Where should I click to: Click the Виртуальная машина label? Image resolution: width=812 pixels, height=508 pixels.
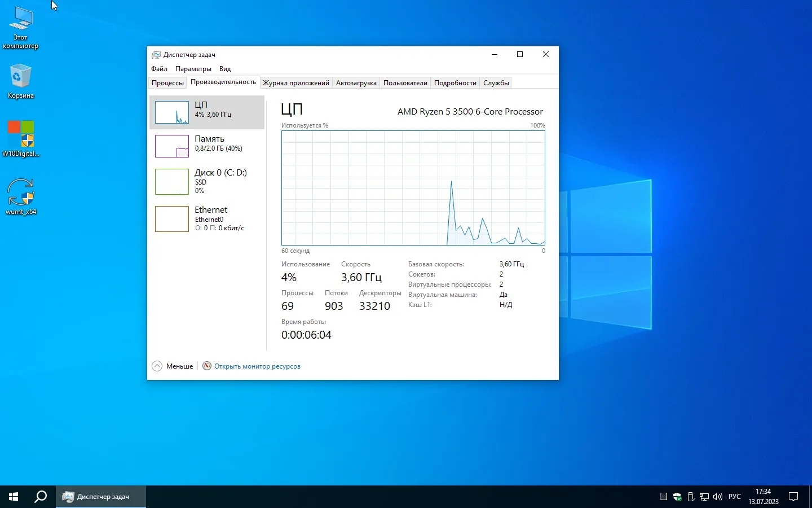[443, 295]
